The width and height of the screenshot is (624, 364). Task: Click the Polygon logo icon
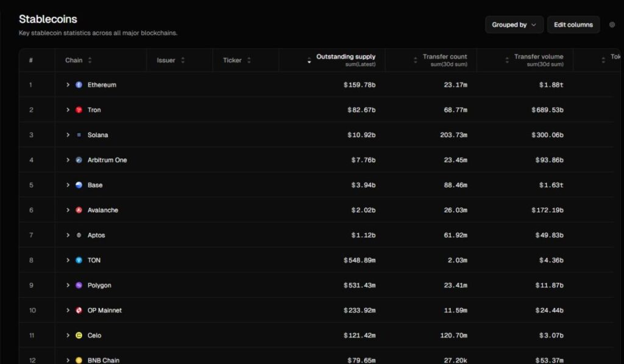[x=79, y=285]
